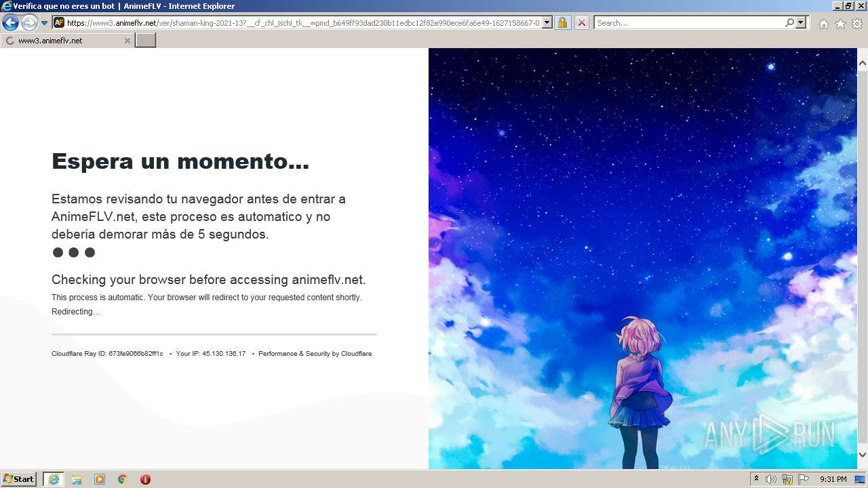Viewport: 868px width, 488px height.
Task: Open a new blank tab
Action: tap(146, 40)
